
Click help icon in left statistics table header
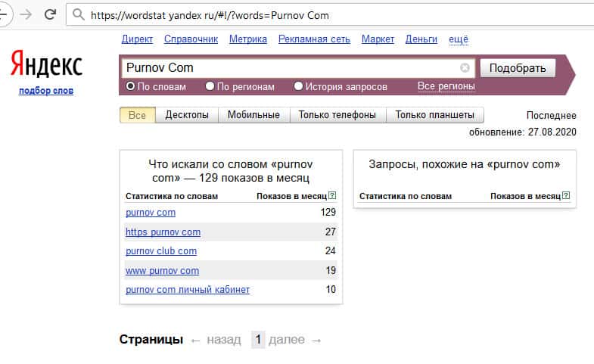[333, 196]
